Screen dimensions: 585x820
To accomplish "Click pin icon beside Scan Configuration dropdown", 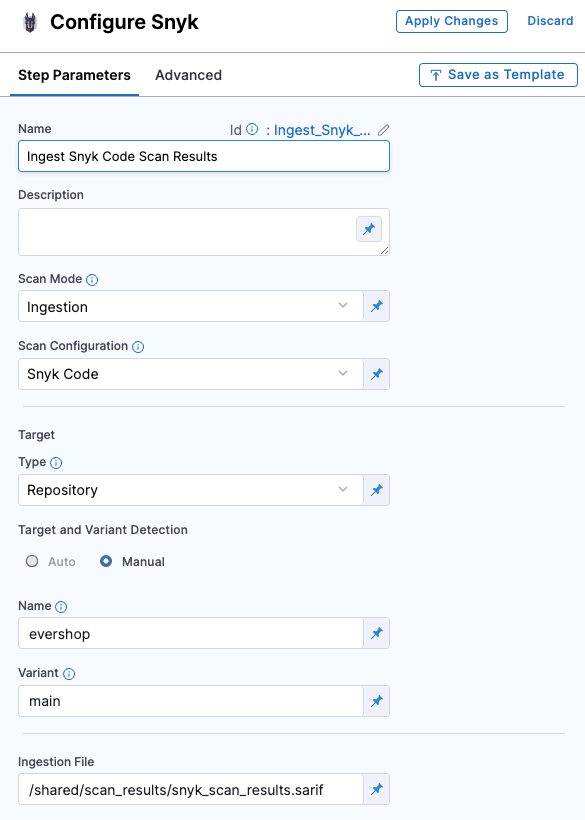I will [376, 374].
